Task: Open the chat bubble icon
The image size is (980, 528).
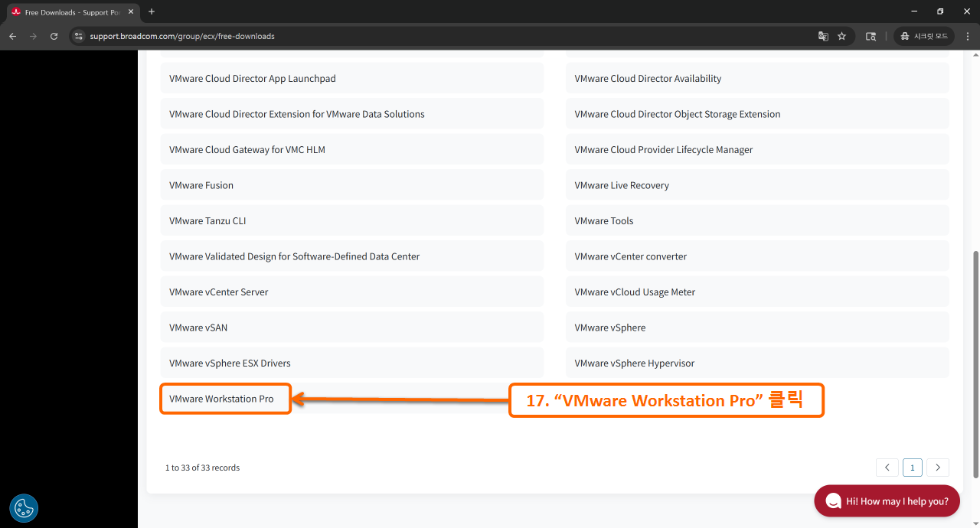Action: [833, 501]
